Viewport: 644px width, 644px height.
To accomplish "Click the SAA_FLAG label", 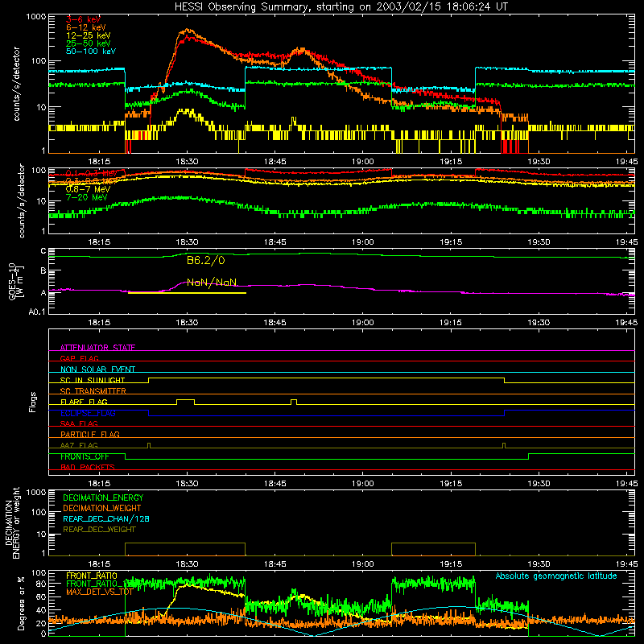I will click(x=79, y=423).
